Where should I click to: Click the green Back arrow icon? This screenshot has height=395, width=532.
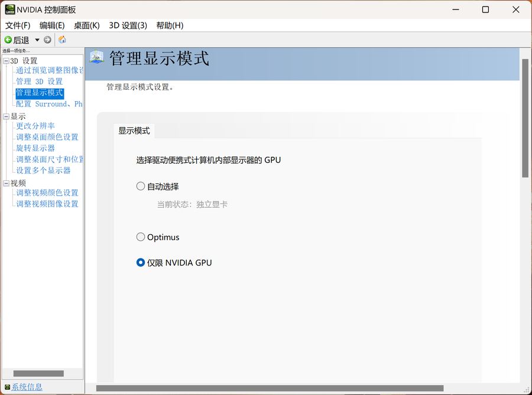tap(8, 40)
